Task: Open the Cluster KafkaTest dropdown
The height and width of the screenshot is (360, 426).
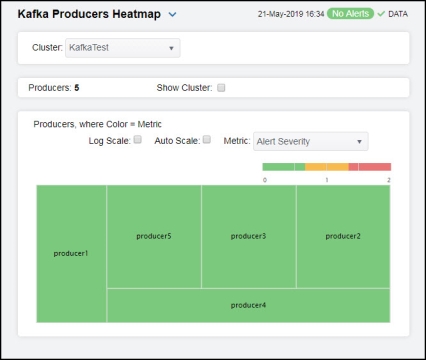Action: [123, 48]
